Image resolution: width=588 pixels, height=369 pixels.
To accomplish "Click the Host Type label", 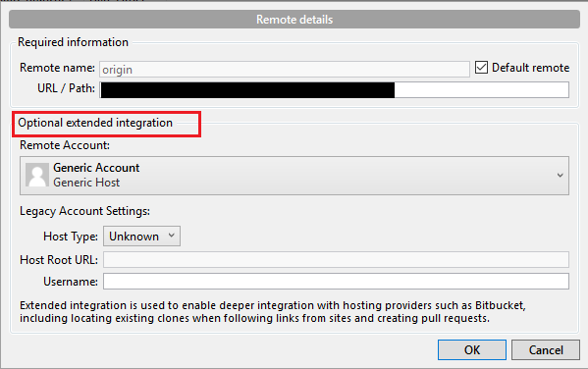I will [x=71, y=237].
